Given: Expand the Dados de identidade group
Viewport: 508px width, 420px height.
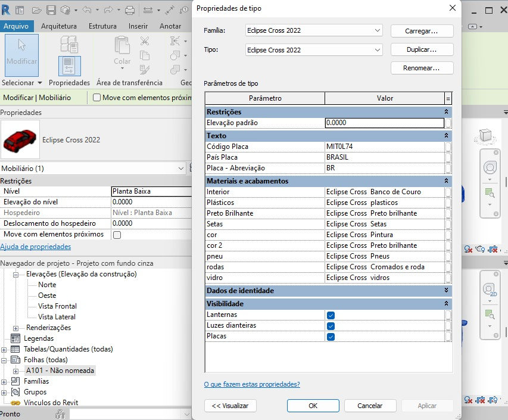Looking at the screenshot, I should [446, 290].
